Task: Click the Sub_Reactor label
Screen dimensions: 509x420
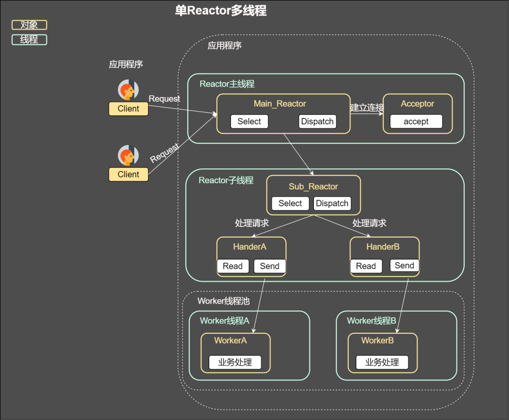Action: pyautogui.click(x=313, y=186)
